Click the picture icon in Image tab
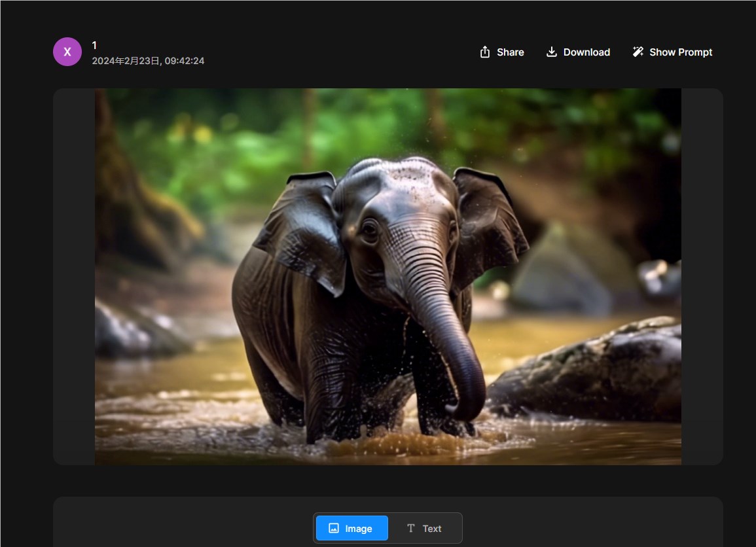This screenshot has height=547, width=756. 334,529
